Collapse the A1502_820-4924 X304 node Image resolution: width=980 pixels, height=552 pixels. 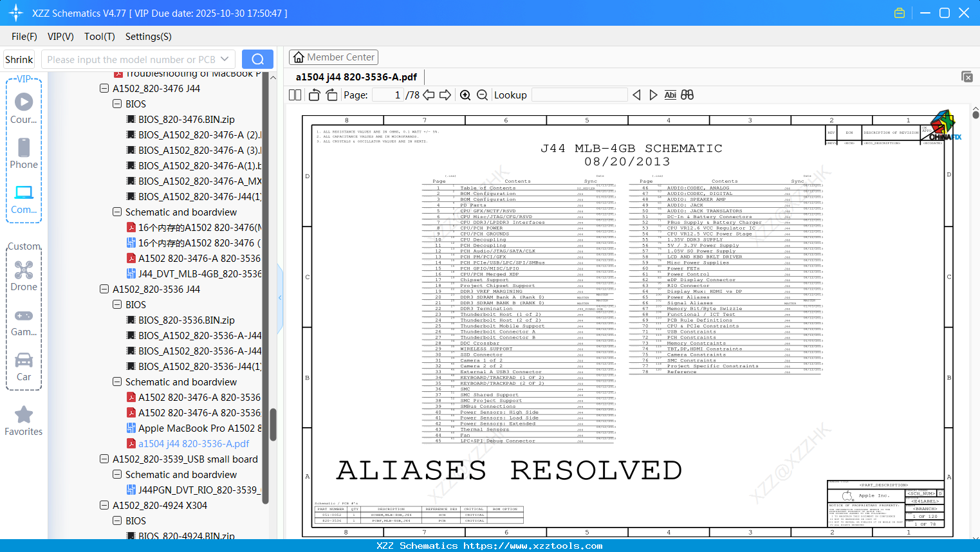pos(104,505)
